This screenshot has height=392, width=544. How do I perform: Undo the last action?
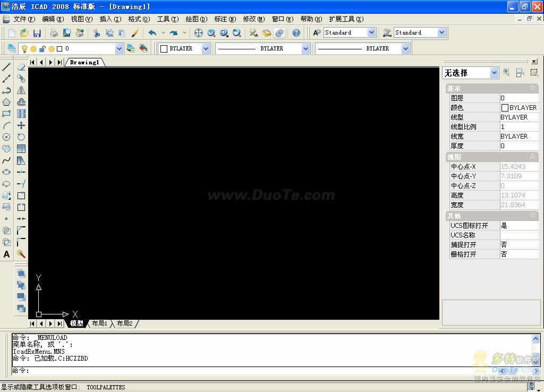point(152,33)
